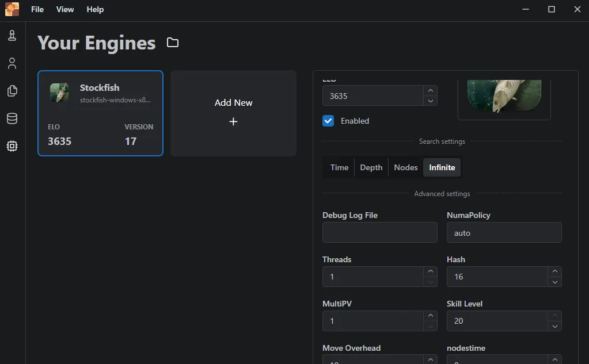Screen dimensions: 589x364
Task: Switch search setting to Nodes
Action: pyautogui.click(x=406, y=167)
